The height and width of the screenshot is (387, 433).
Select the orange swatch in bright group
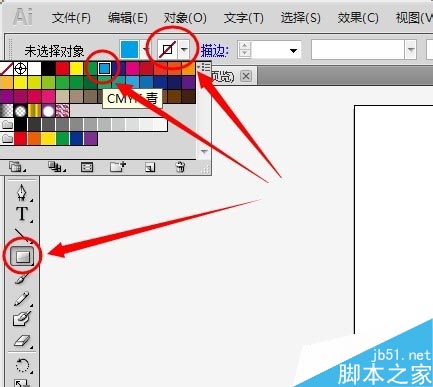[x=34, y=138]
